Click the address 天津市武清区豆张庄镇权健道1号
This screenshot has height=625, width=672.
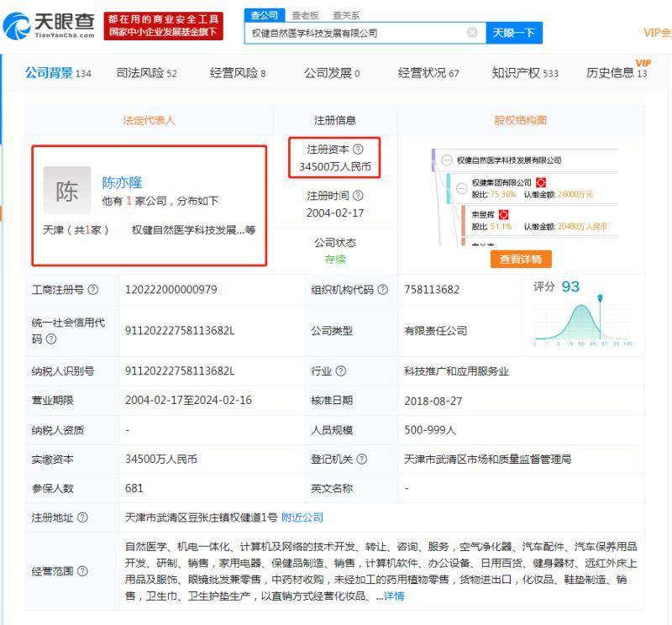201,517
